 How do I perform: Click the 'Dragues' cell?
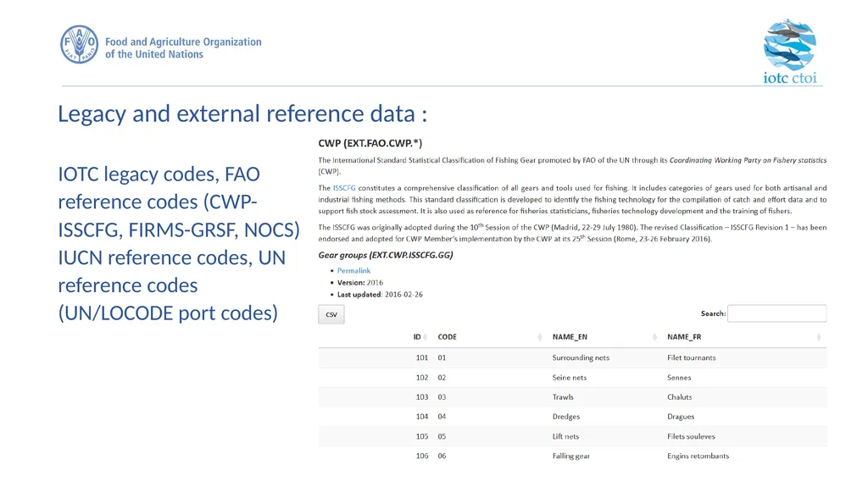681,417
